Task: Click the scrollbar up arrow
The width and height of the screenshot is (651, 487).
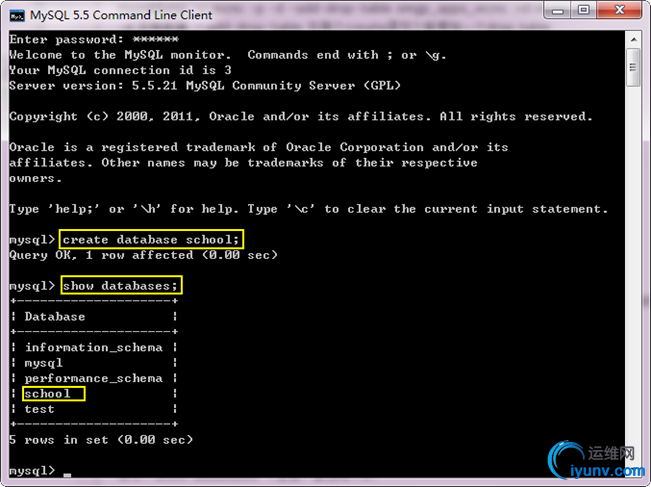Action: [634, 39]
